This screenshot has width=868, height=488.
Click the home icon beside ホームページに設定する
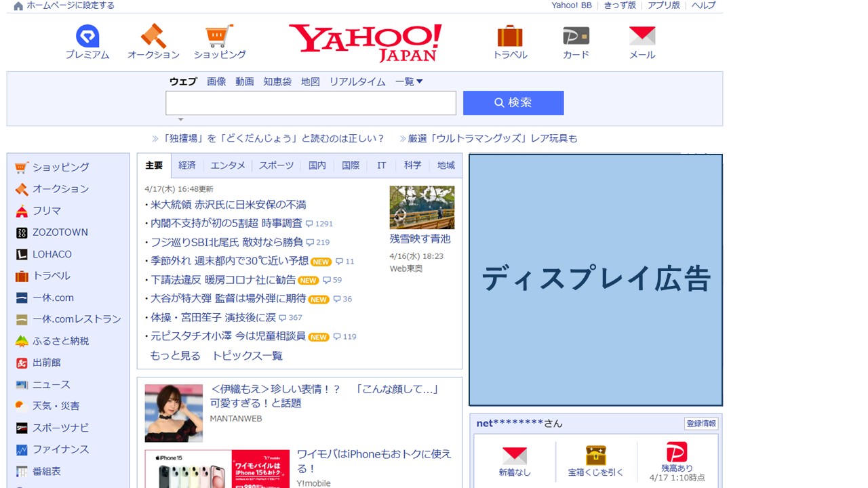tap(18, 5)
